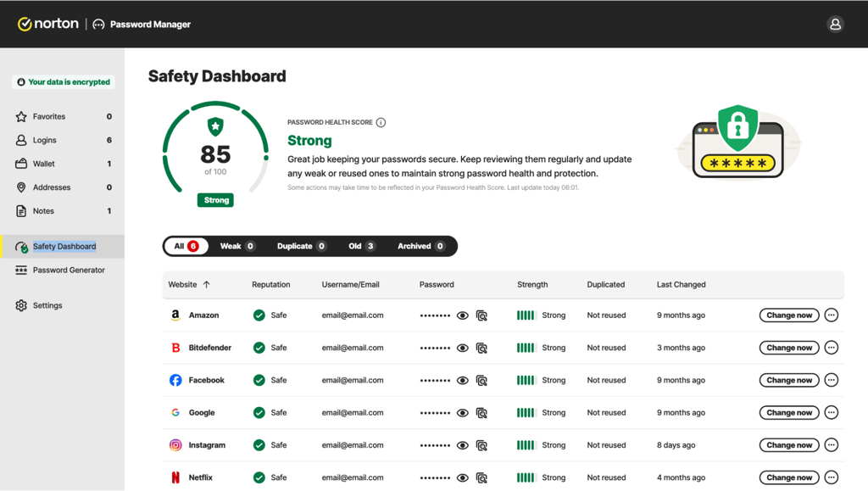Click the Netflix site logo
The height and width of the screenshot is (491, 868).
[x=175, y=477]
